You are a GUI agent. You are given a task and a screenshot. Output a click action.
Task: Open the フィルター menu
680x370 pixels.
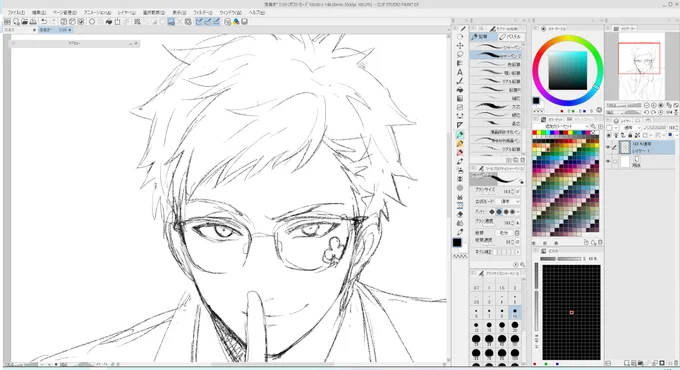click(x=203, y=13)
